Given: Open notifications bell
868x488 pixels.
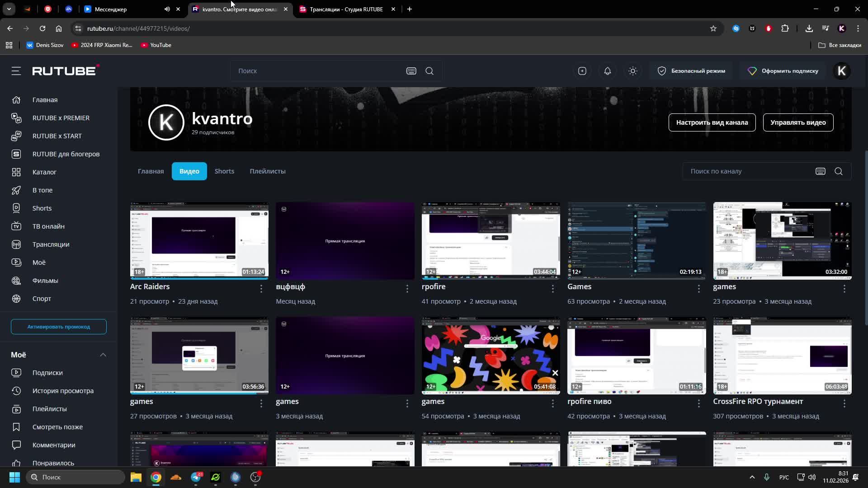Looking at the screenshot, I should 608,71.
